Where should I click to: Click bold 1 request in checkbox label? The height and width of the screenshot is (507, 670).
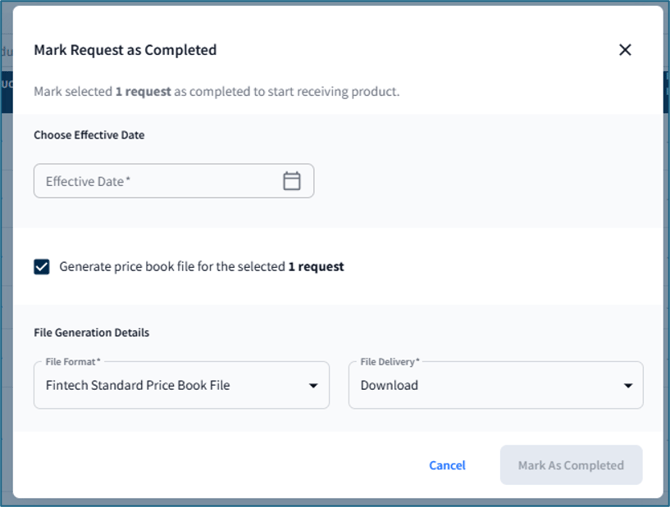click(x=316, y=267)
